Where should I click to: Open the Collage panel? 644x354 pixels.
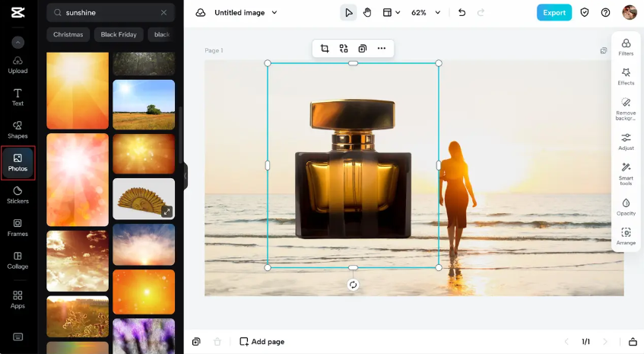[17, 260]
